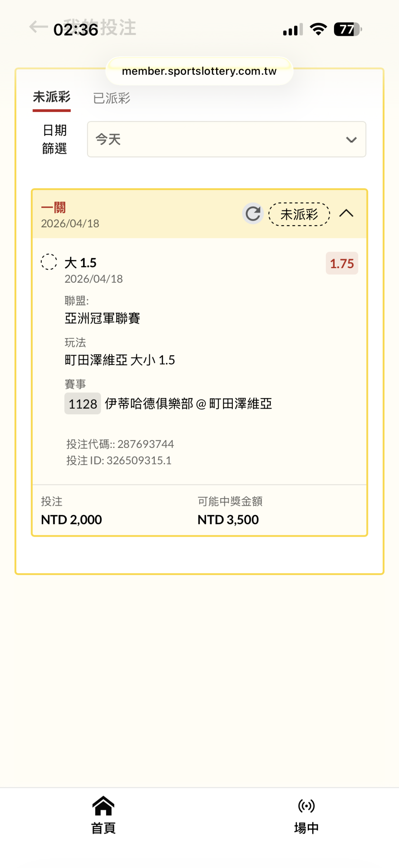Tap the dashed 未派彩 status badge
399x868 pixels.
[299, 214]
